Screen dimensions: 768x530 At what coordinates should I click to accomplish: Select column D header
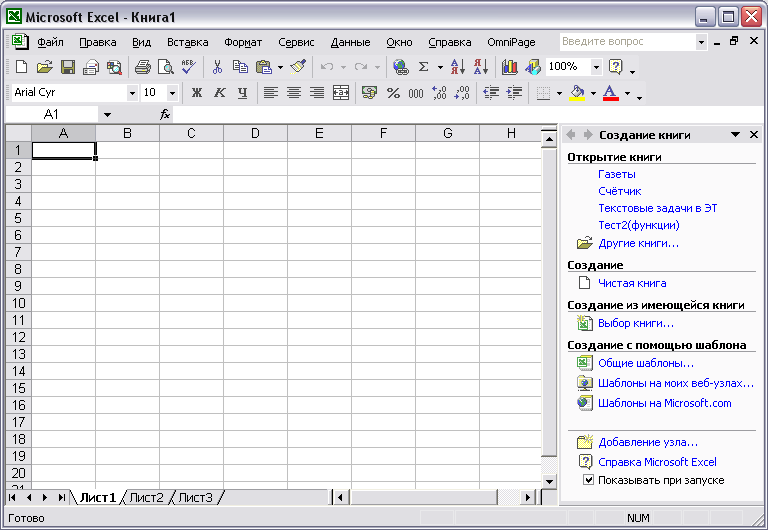click(255, 133)
